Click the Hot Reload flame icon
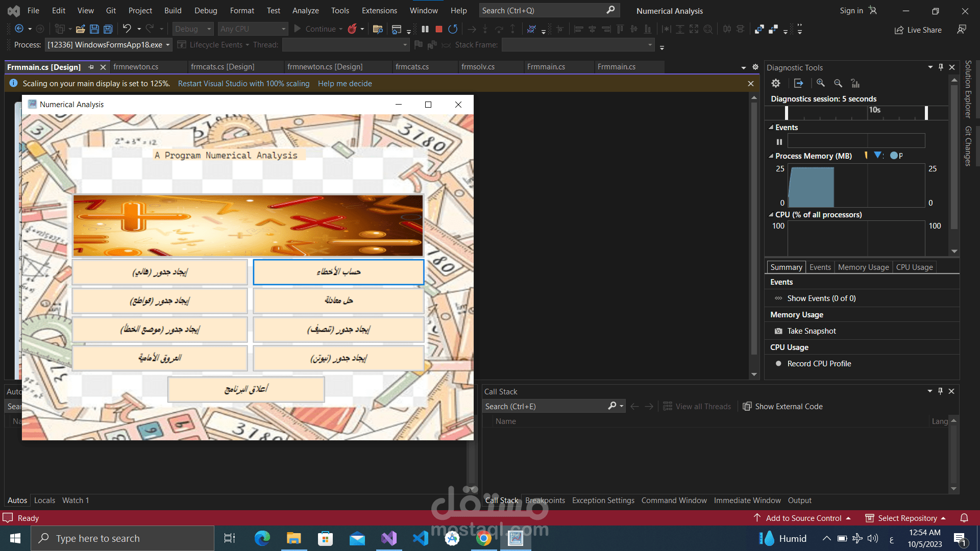Screen dimensions: 980x551 352,29
